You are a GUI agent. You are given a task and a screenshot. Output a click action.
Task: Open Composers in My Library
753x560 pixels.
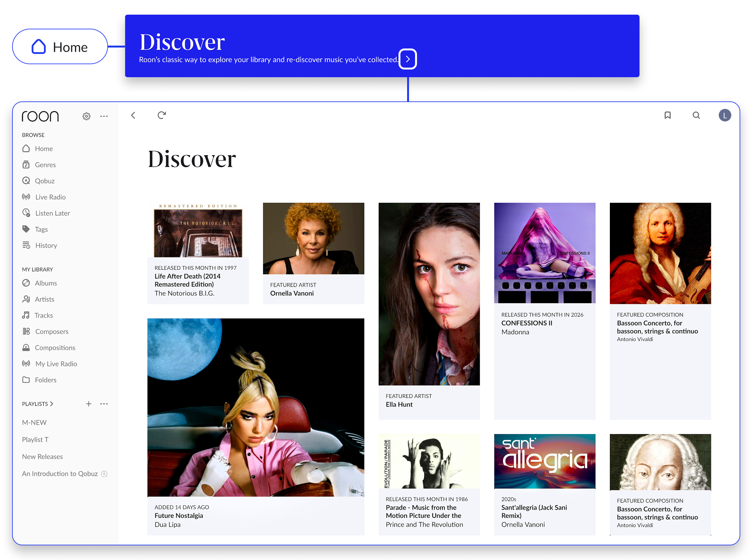[x=52, y=332]
